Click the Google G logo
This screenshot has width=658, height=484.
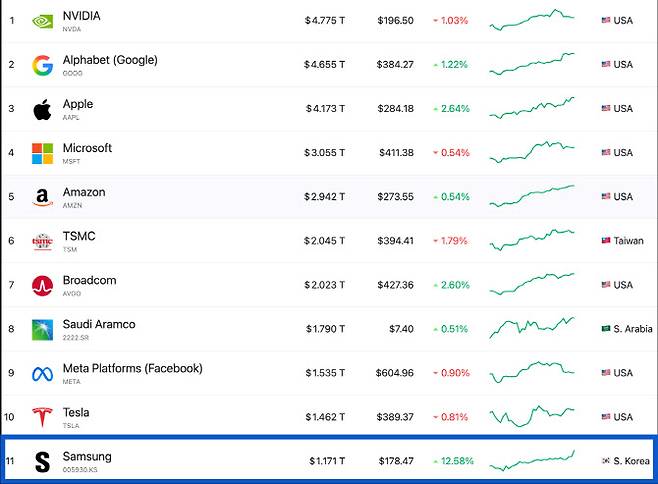(42, 65)
